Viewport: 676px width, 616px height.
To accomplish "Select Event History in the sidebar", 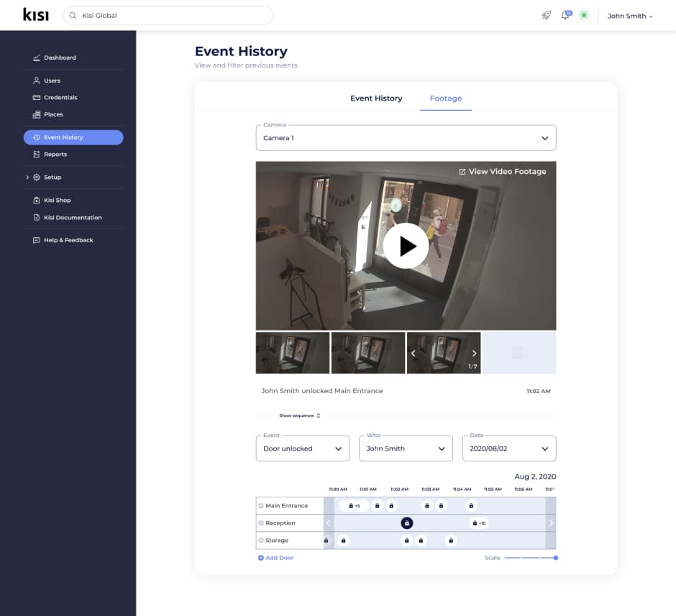I will 73,137.
